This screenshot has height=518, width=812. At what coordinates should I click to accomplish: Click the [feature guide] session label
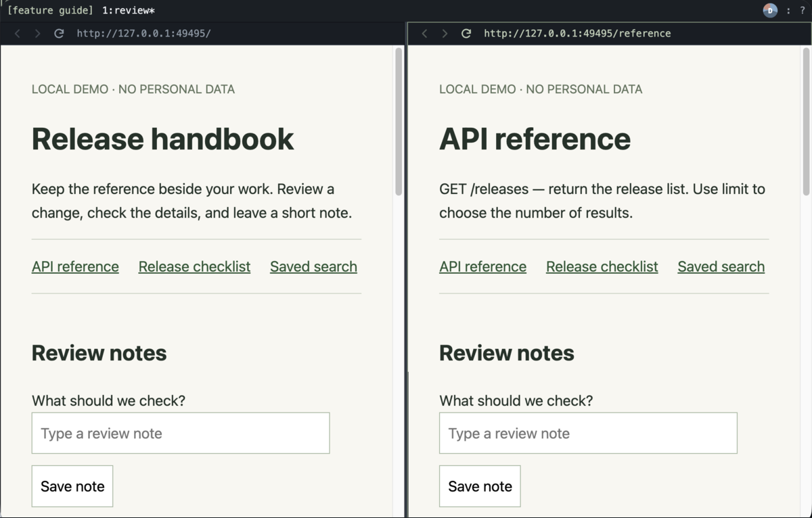click(x=50, y=10)
